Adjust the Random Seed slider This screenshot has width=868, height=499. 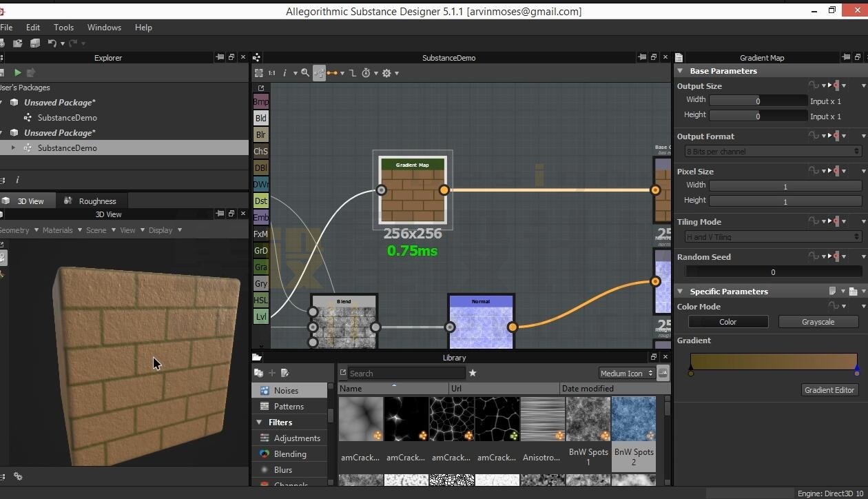(773, 272)
